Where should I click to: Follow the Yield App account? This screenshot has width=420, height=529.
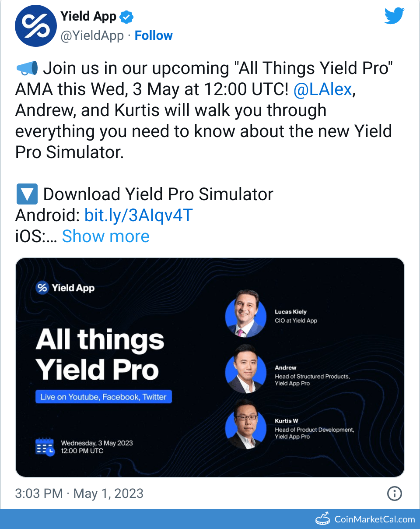(x=154, y=35)
